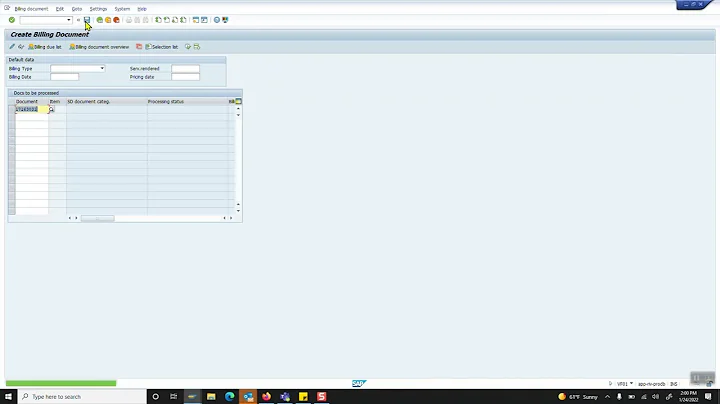Open the Billing Type dropdown
This screenshot has width=720, height=404.
(102, 68)
